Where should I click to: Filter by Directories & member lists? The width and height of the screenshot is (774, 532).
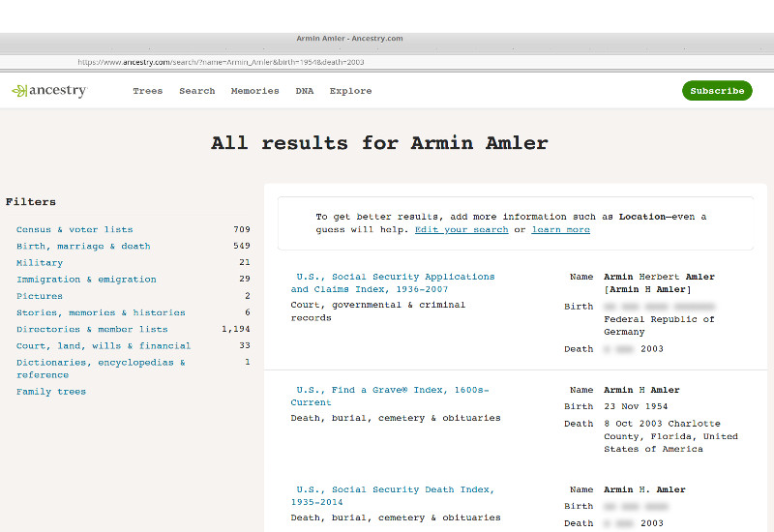[92, 329]
